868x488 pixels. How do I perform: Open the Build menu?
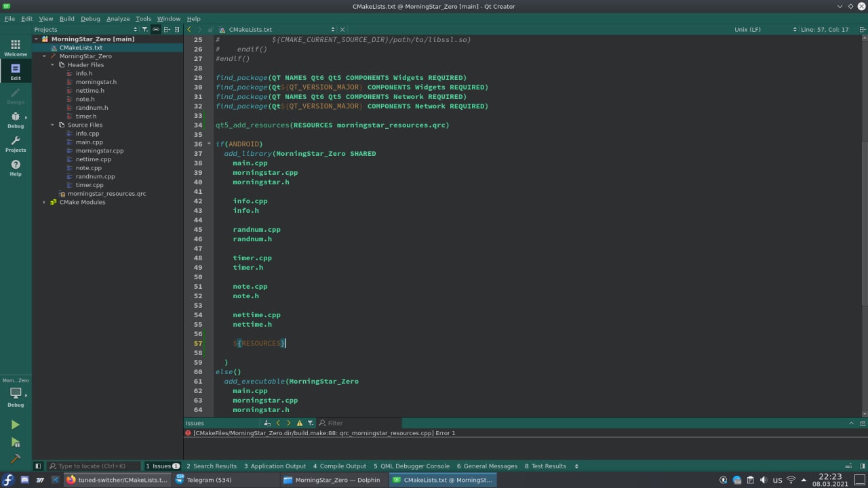[x=66, y=19]
